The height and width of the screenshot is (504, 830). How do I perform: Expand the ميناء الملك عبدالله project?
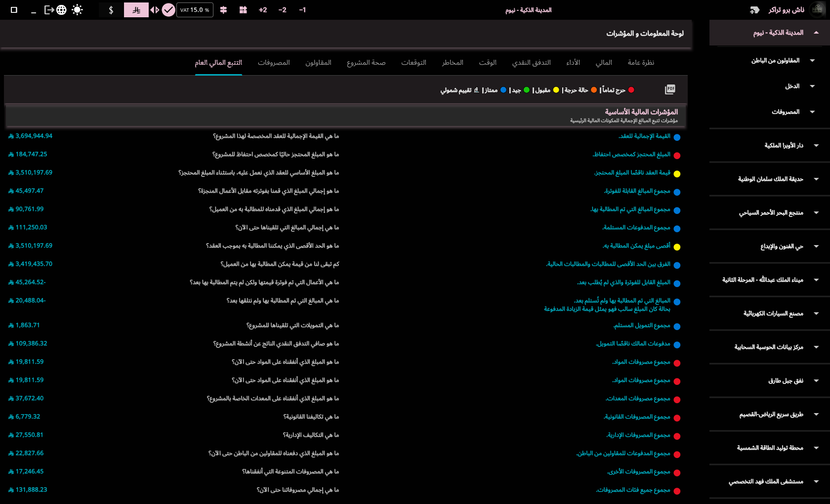pyautogui.click(x=770, y=280)
